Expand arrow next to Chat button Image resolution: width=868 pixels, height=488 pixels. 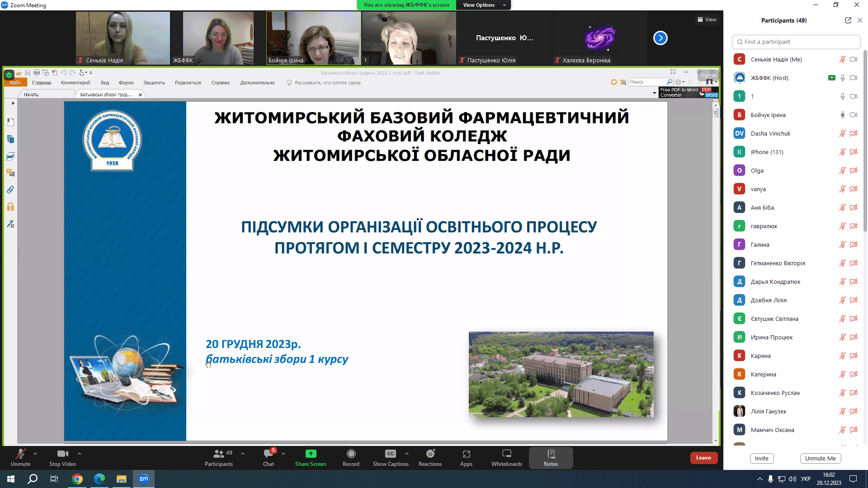coord(283,454)
